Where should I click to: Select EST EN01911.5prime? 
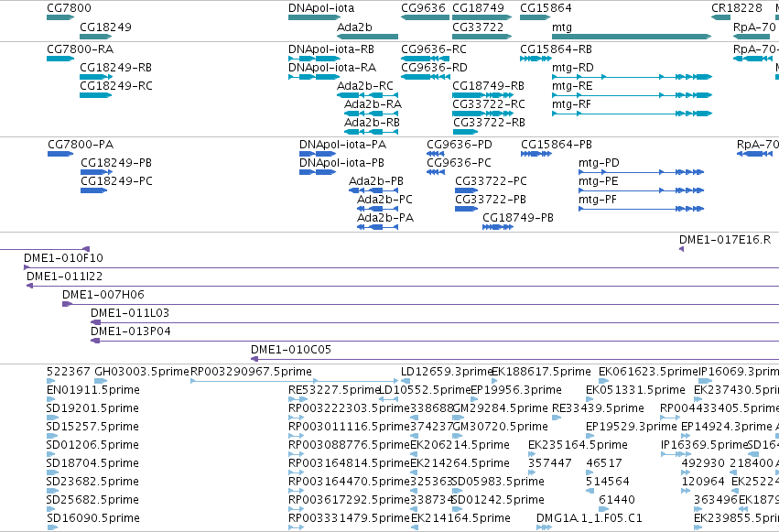point(51,399)
